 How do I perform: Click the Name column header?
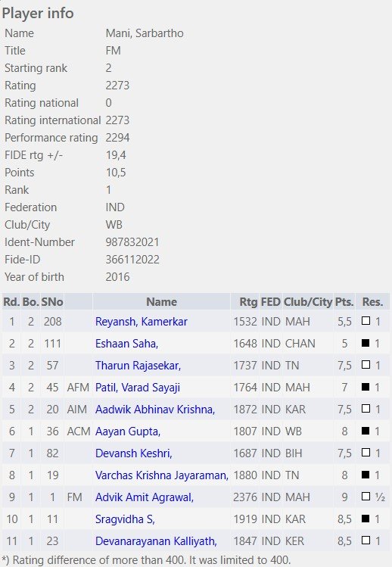click(x=161, y=301)
